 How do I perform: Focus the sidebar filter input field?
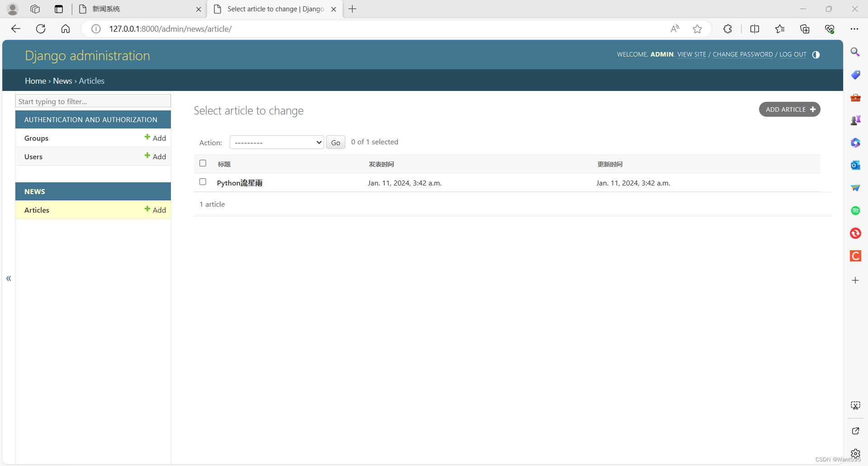(x=93, y=101)
